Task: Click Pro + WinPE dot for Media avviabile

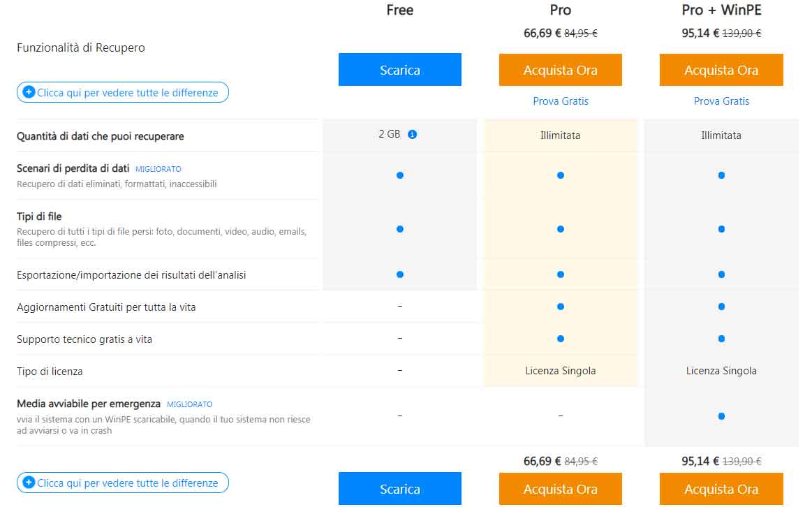Action: coord(721,416)
